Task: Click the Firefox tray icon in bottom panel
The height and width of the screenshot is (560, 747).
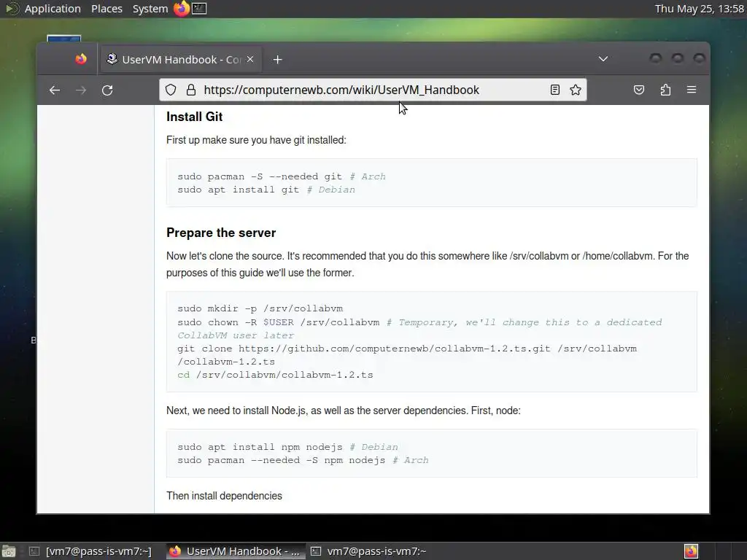Action: coord(691,551)
